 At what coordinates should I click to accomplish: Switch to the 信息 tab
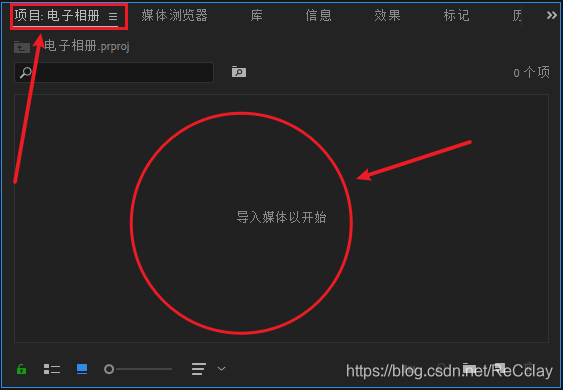[318, 16]
